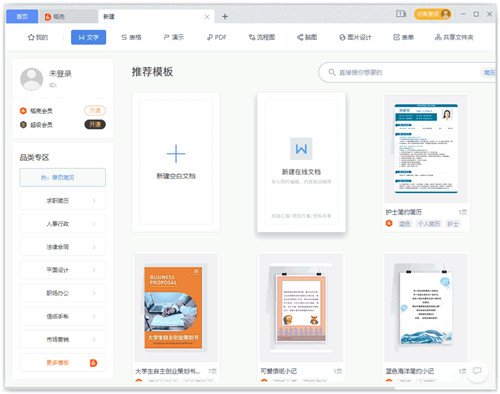Screen dimensions: 500x394
Task: Click the magnifier search icon
Action: tap(332, 72)
